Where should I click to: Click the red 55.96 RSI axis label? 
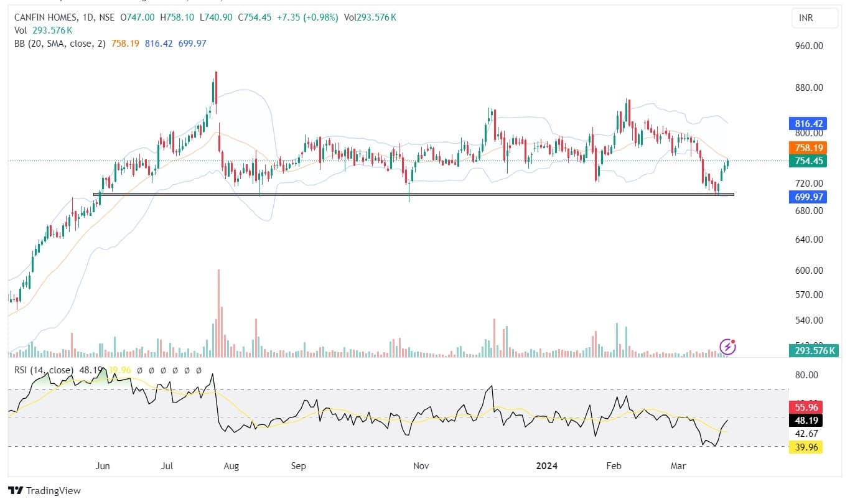coord(806,408)
